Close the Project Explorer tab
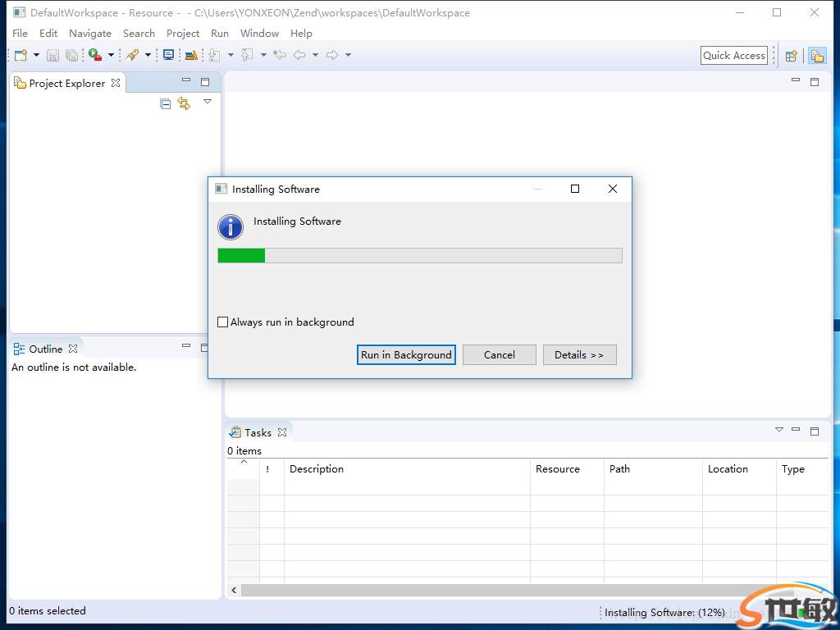 point(116,83)
